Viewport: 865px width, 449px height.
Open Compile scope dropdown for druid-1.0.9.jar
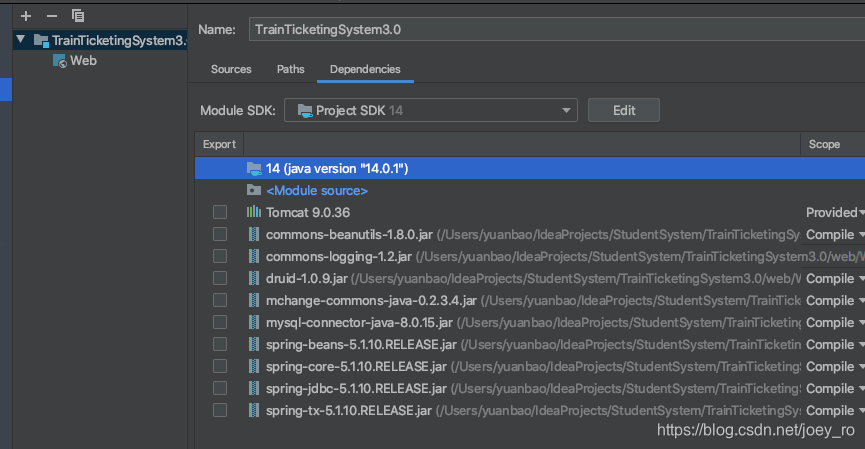click(835, 279)
